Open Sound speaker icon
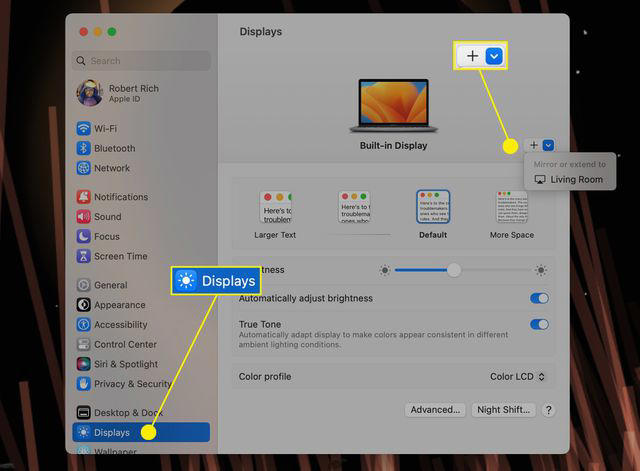The image size is (640, 471). [x=84, y=216]
